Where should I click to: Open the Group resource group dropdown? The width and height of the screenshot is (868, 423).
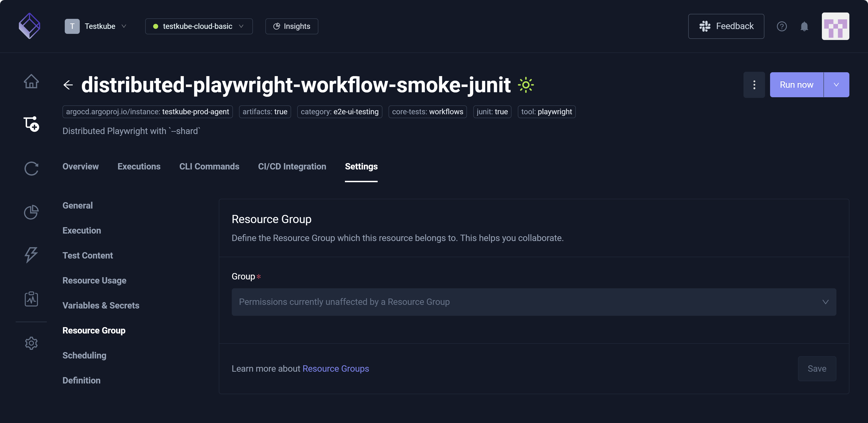[x=533, y=302]
